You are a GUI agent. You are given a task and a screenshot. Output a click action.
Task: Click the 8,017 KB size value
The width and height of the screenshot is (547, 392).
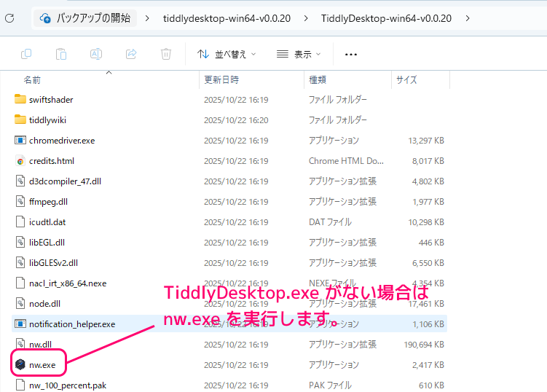[x=428, y=161]
